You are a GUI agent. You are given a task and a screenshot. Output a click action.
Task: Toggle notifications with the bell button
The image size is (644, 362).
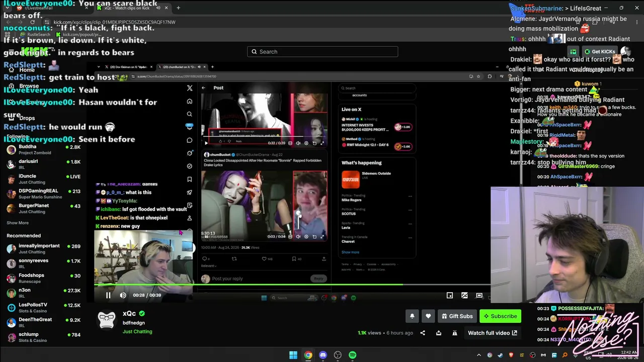point(412,316)
